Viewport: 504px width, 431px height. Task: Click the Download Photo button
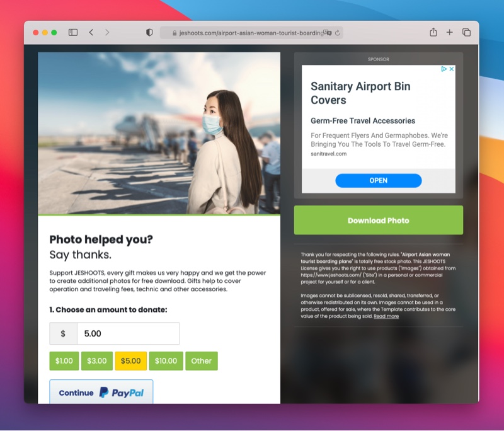379,220
